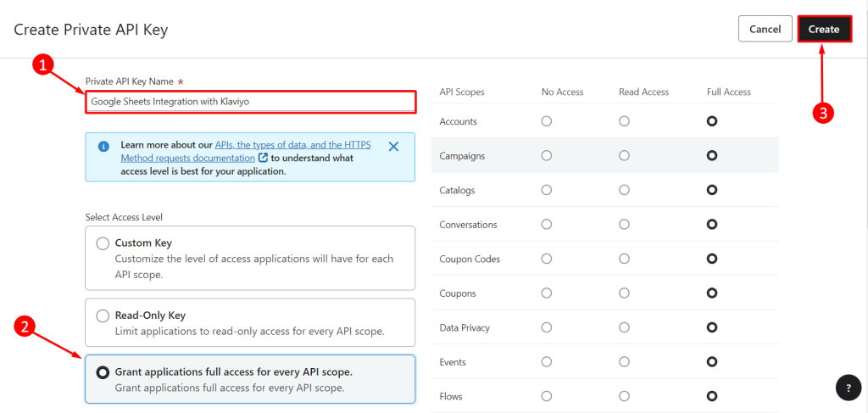The image size is (868, 413).
Task: Set Catalogs scope to No Access
Action: coord(547,190)
